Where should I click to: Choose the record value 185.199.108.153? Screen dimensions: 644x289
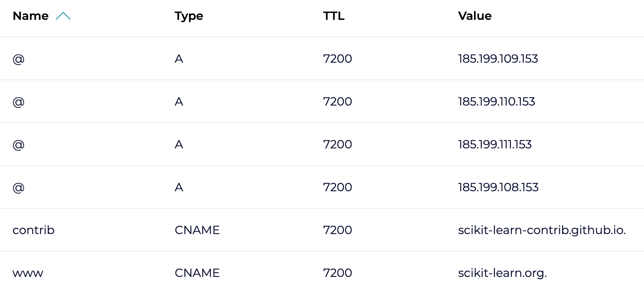[x=499, y=187]
